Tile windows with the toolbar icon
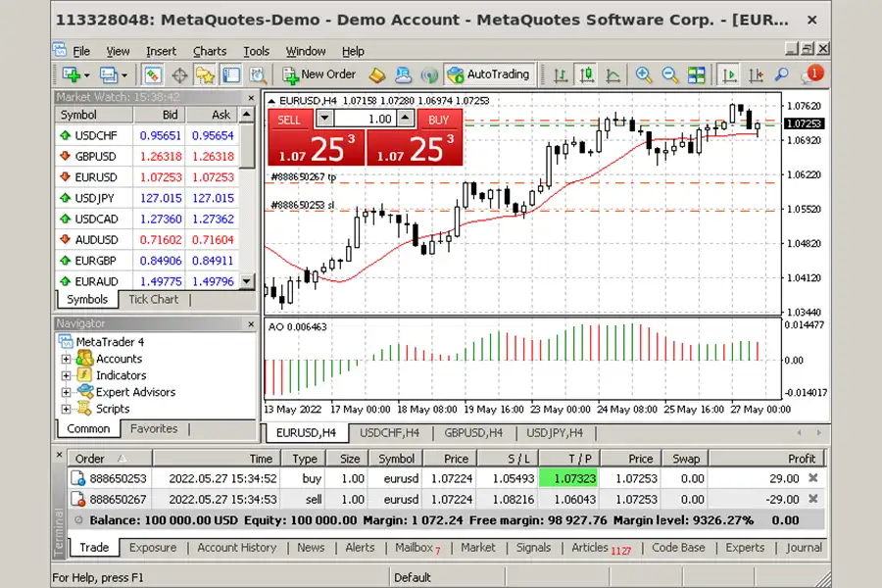The image size is (882, 588). [x=697, y=74]
